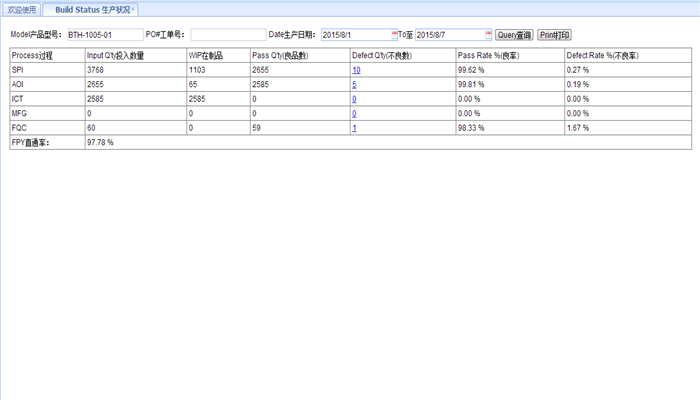Focus the PO#工单号 input field

tap(228, 35)
